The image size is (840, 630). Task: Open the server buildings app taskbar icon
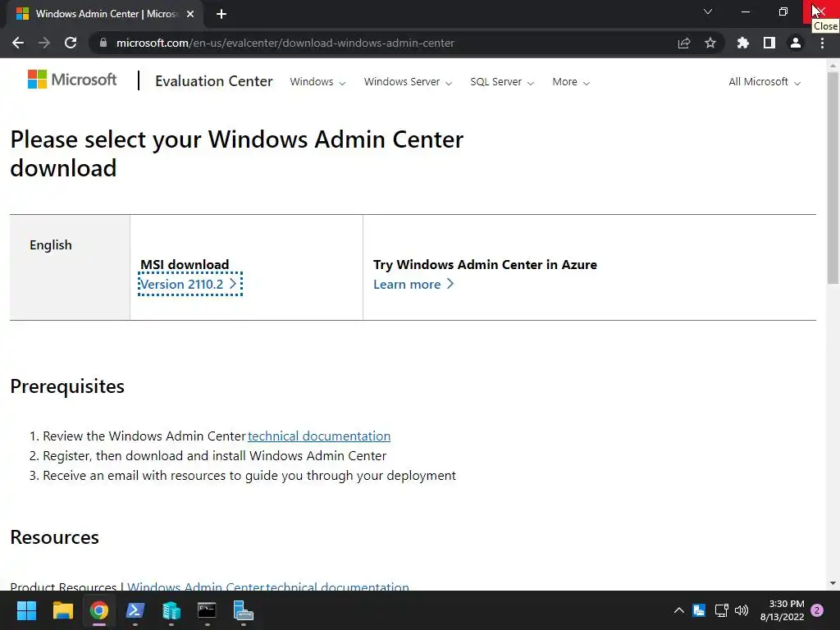[x=171, y=610]
